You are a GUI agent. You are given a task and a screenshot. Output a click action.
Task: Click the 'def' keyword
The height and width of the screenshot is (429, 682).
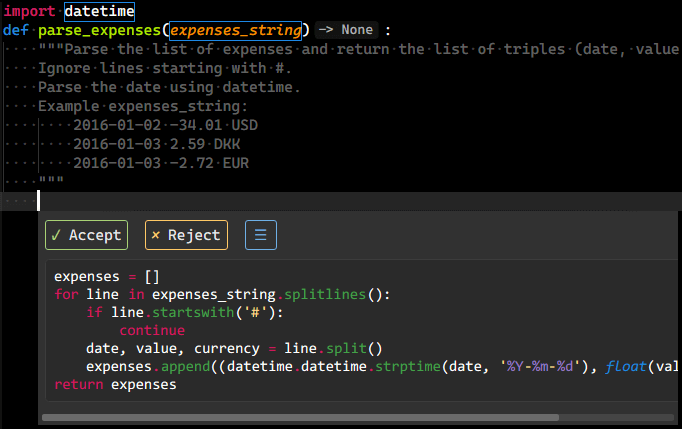pos(16,30)
